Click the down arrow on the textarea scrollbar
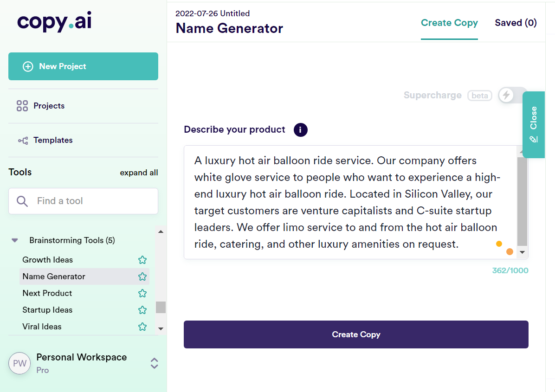 [523, 252]
